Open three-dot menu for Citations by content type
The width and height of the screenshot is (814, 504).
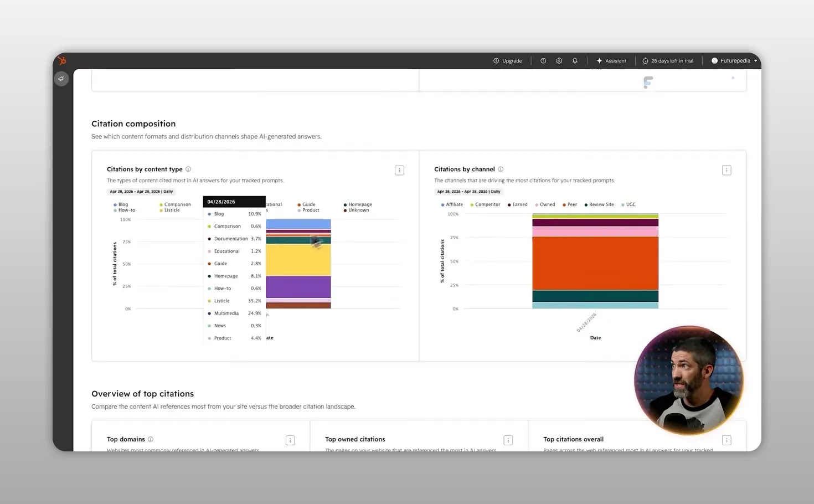click(x=399, y=171)
